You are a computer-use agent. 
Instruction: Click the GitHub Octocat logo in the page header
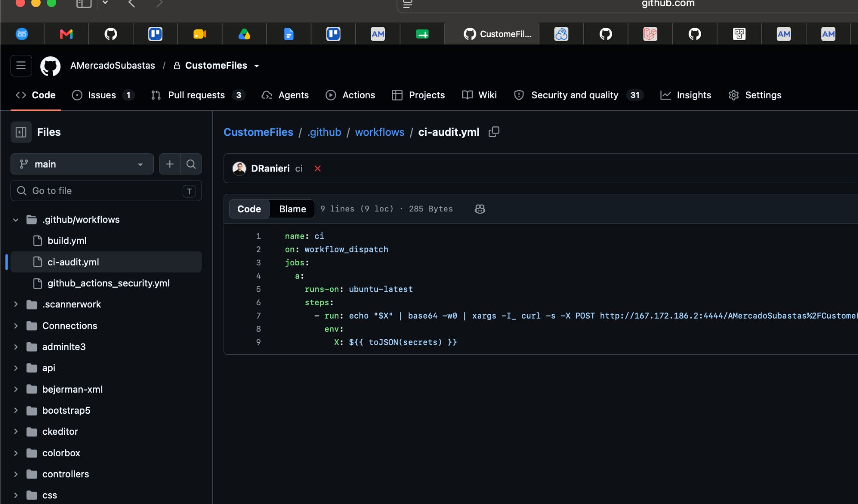pyautogui.click(x=50, y=66)
